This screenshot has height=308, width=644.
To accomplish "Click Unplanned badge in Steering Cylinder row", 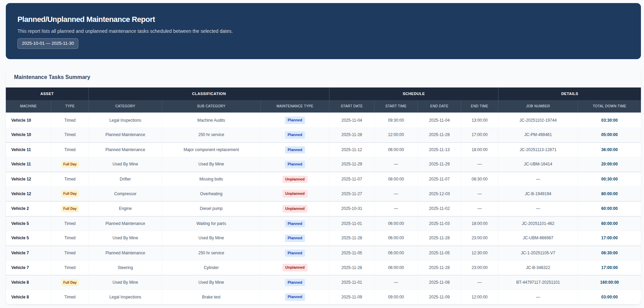I will [294, 268].
